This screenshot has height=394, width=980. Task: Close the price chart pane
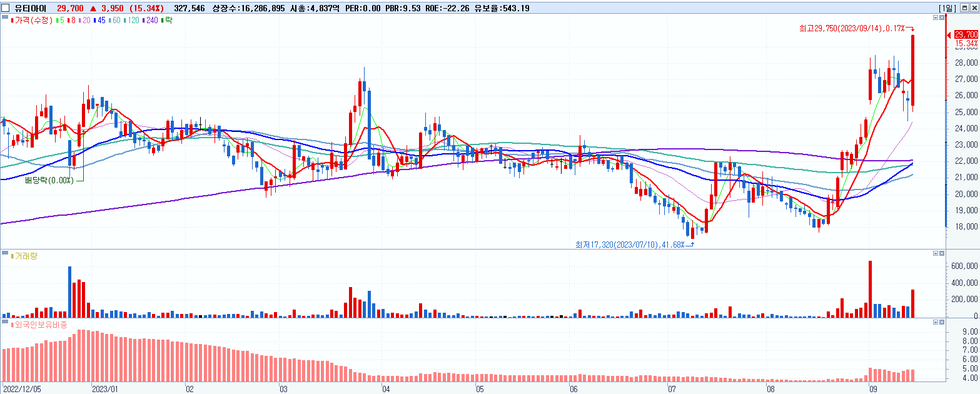(942, 18)
